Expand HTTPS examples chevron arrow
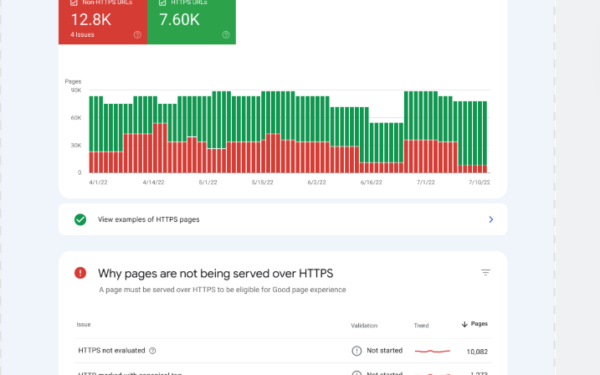The width and height of the screenshot is (600, 375). [x=491, y=219]
